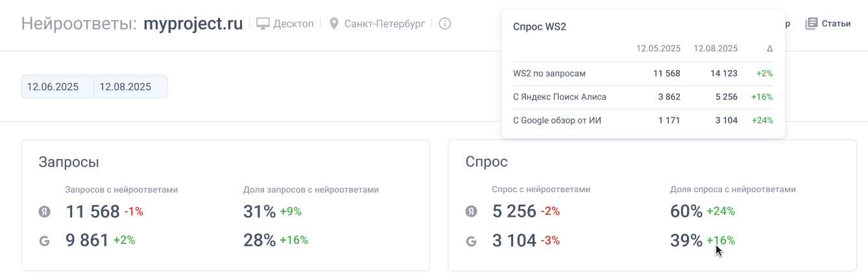The width and height of the screenshot is (868, 279).
Task: Open the end date field 12.08.2025
Action: coord(130,87)
